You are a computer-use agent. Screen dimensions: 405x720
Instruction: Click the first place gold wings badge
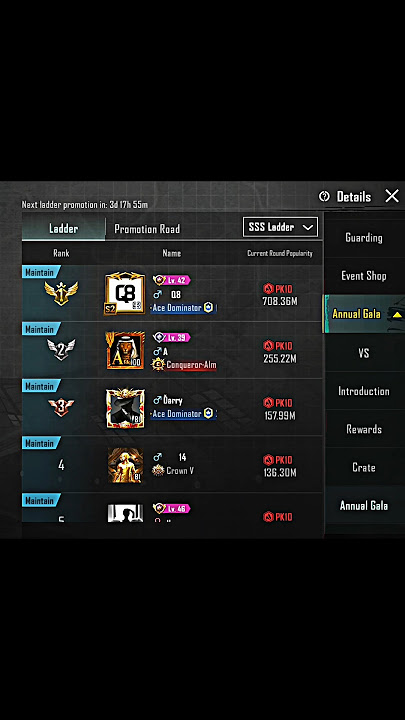61,293
